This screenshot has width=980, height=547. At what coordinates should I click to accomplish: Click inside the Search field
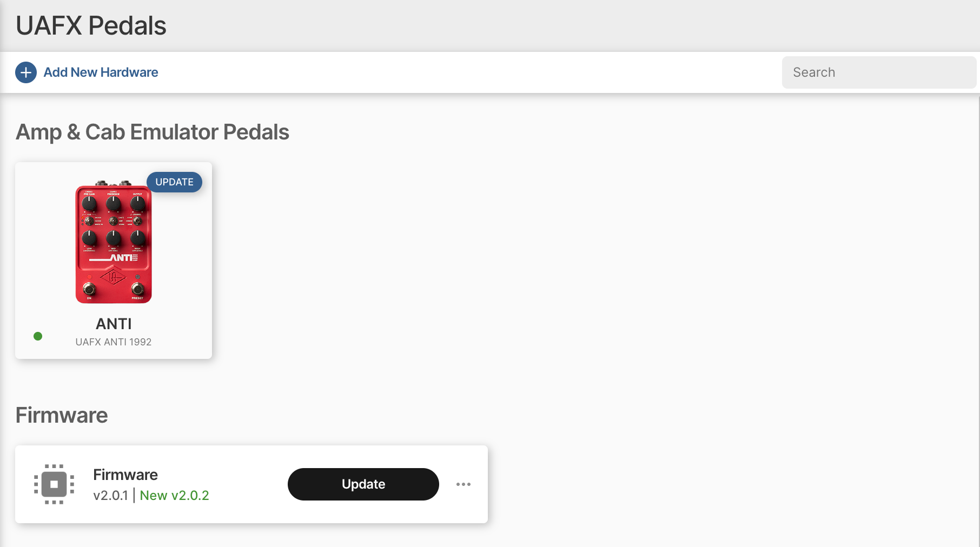tap(878, 72)
